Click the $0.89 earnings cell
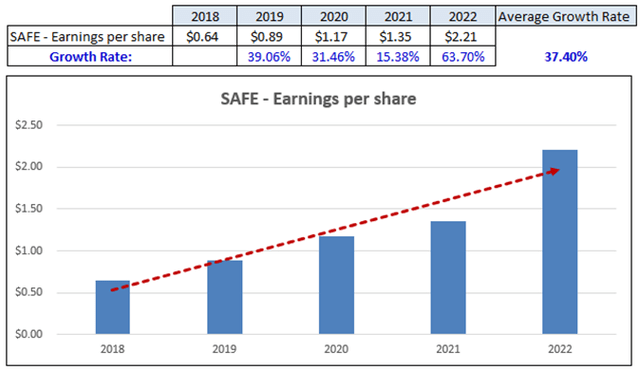The image size is (640, 370). pyautogui.click(x=269, y=36)
